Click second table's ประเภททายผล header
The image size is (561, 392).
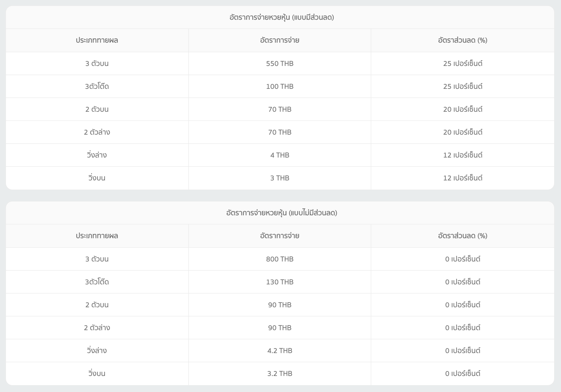pos(97,236)
